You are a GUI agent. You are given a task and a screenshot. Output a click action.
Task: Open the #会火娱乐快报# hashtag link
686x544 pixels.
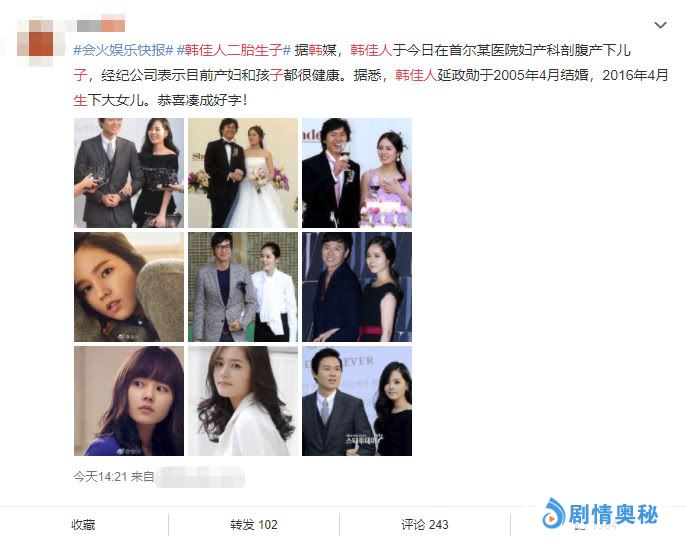point(123,50)
